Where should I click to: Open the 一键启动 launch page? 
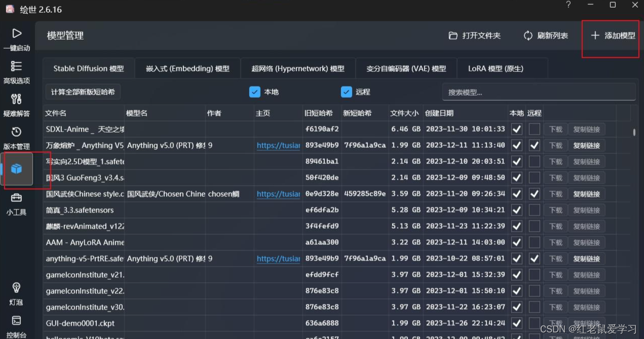[x=17, y=39]
